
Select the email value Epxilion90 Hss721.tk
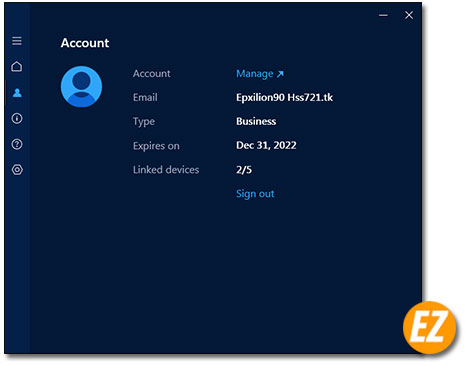click(x=284, y=97)
